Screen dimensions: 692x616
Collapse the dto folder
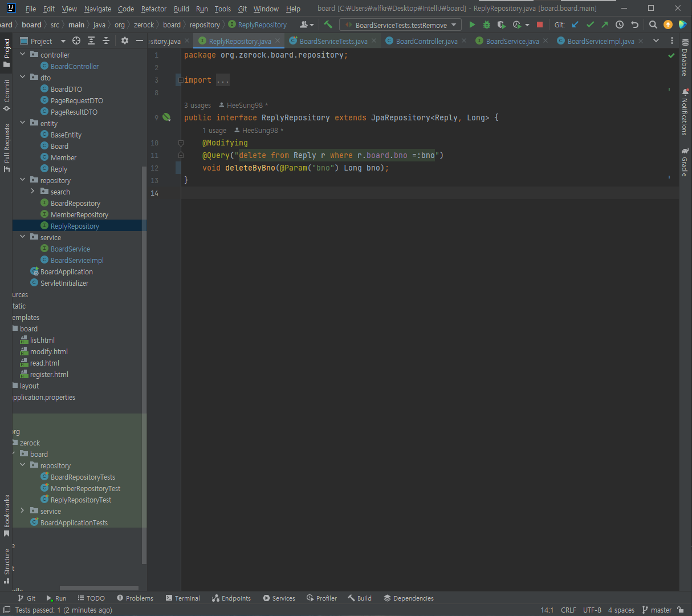click(23, 77)
